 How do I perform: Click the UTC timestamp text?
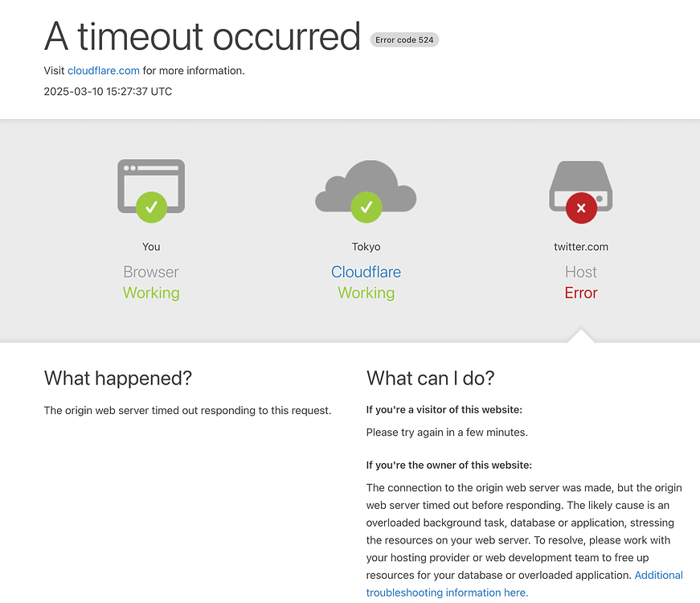pyautogui.click(x=108, y=92)
